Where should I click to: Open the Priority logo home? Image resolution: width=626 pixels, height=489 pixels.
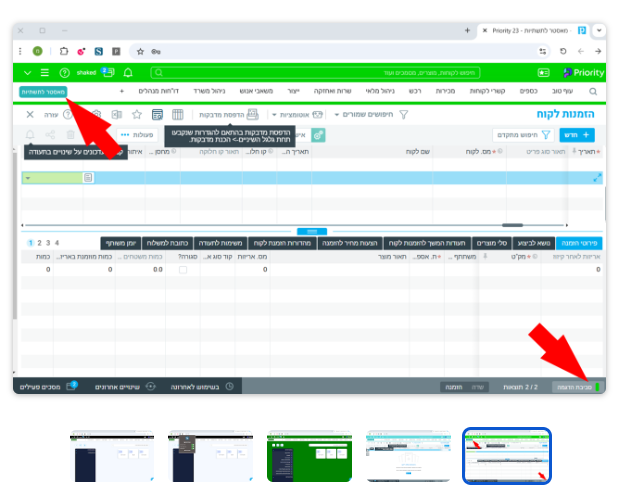pos(583,73)
